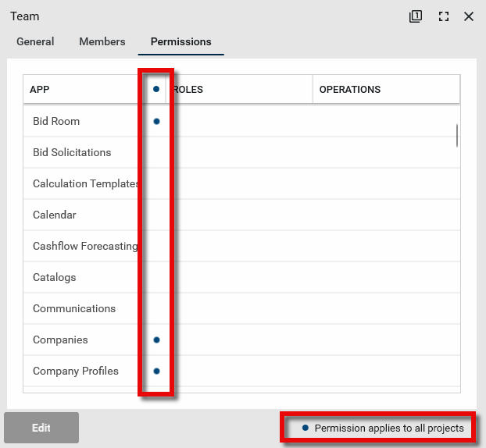The image size is (486, 448).
Task: Open the Team dialog in new window icon
Action: pos(416,16)
